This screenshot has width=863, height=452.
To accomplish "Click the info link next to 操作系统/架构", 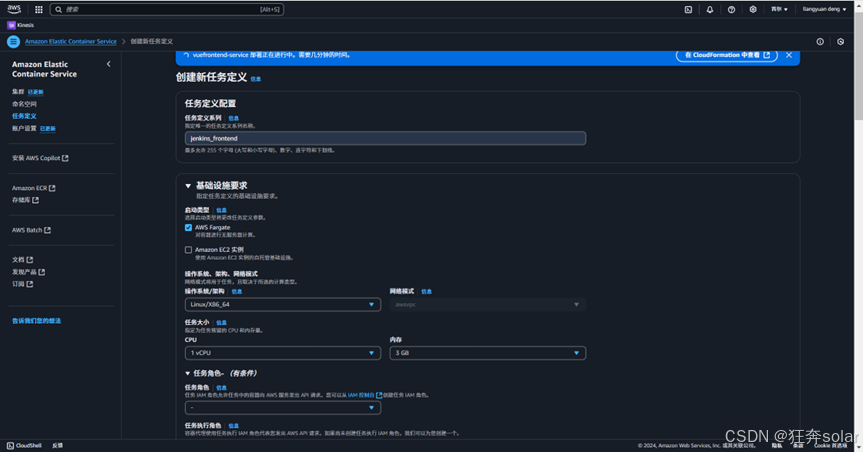I will click(237, 291).
